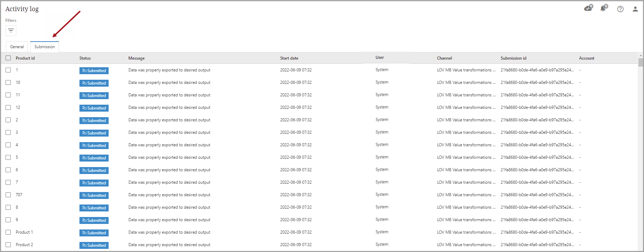Click submission id in product 12 row
644x252 pixels.
(537, 107)
